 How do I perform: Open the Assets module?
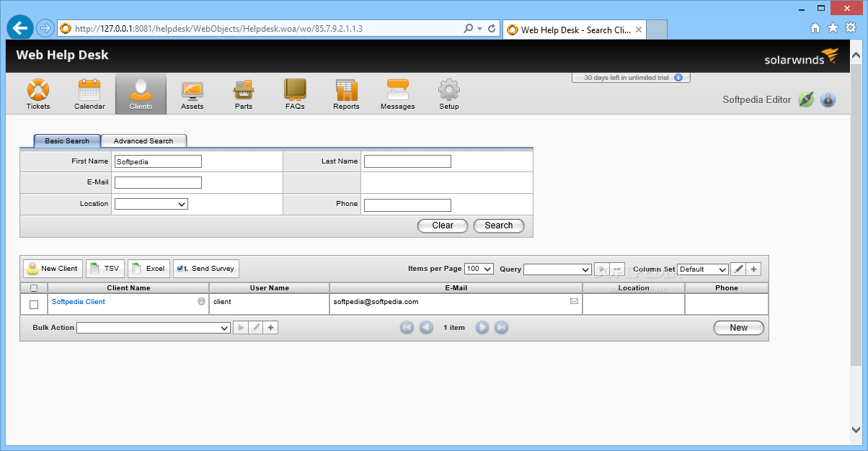(x=192, y=94)
